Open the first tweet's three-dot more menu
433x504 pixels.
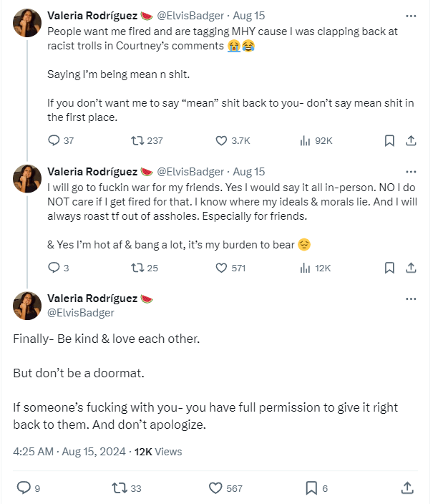pyautogui.click(x=411, y=14)
